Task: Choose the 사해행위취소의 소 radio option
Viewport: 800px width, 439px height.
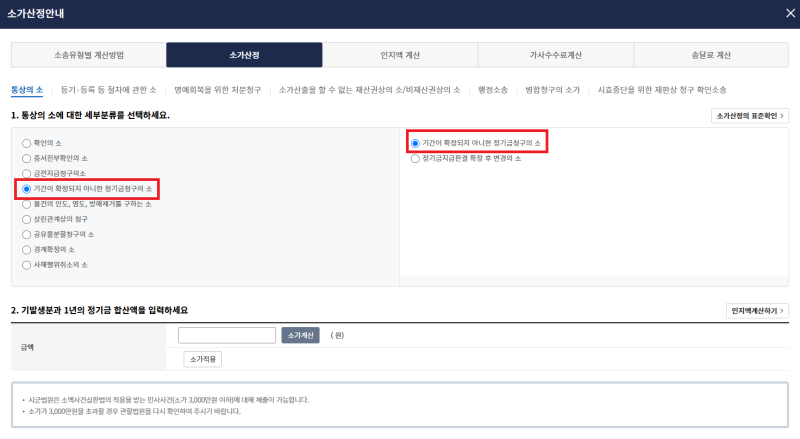Action: [27, 265]
